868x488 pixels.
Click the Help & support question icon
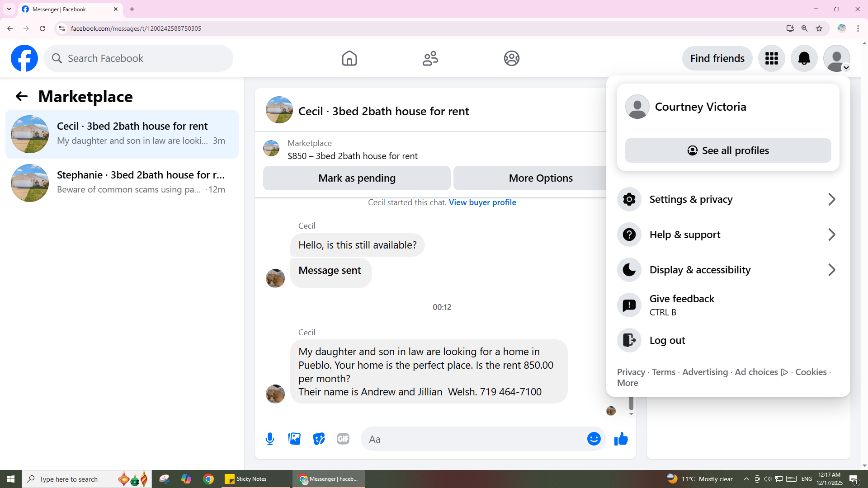tap(629, 235)
